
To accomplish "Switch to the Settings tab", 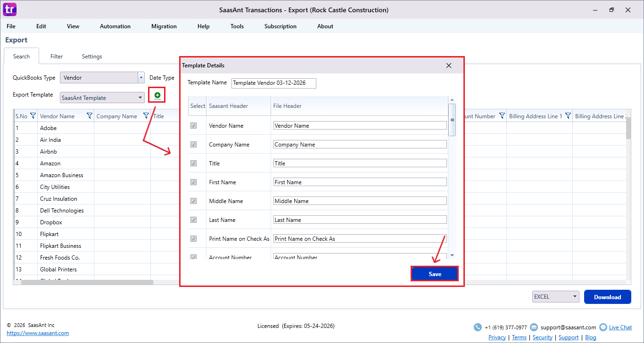I will [x=92, y=57].
